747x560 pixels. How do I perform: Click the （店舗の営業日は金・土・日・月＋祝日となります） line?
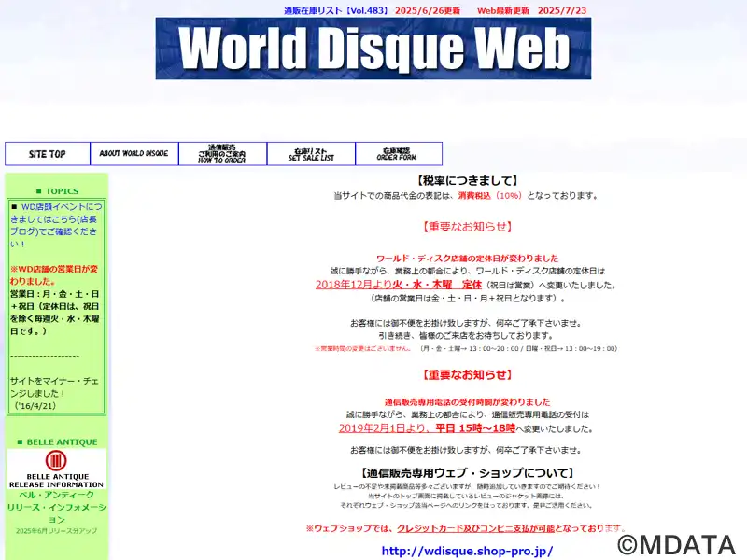467,299
